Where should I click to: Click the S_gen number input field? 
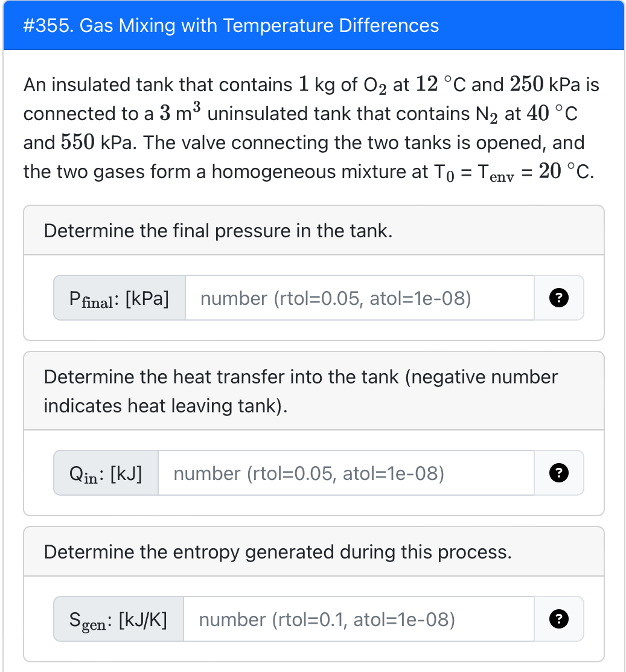359,619
